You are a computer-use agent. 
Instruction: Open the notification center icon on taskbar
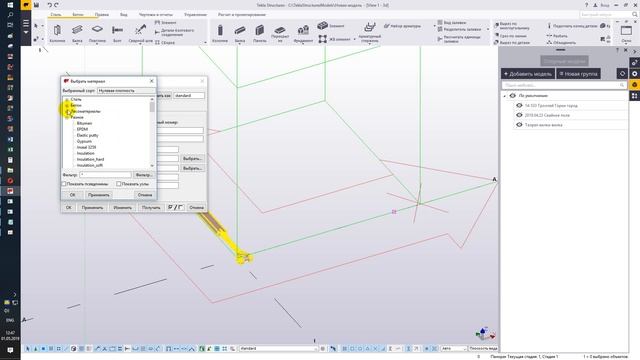[x=10, y=350]
